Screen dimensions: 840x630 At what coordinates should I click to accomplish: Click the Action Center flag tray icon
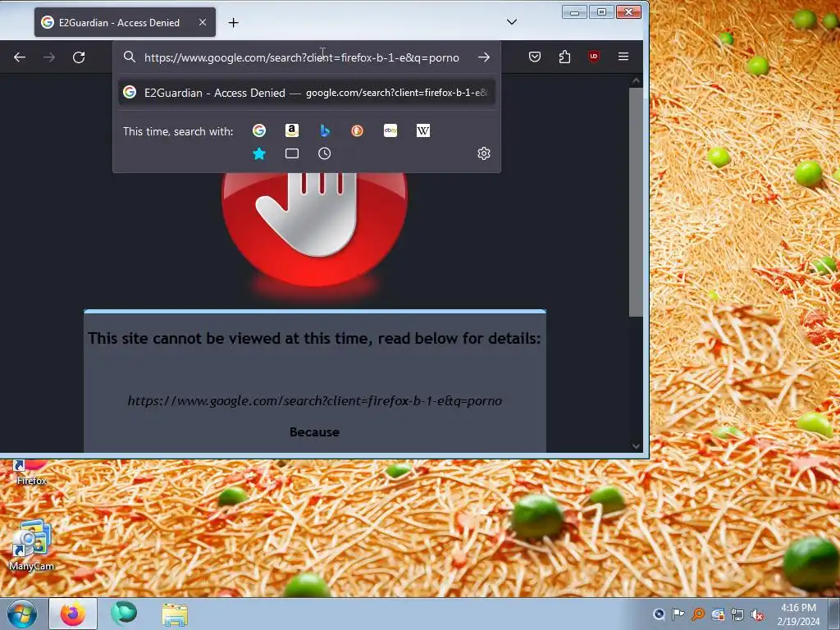tap(678, 614)
